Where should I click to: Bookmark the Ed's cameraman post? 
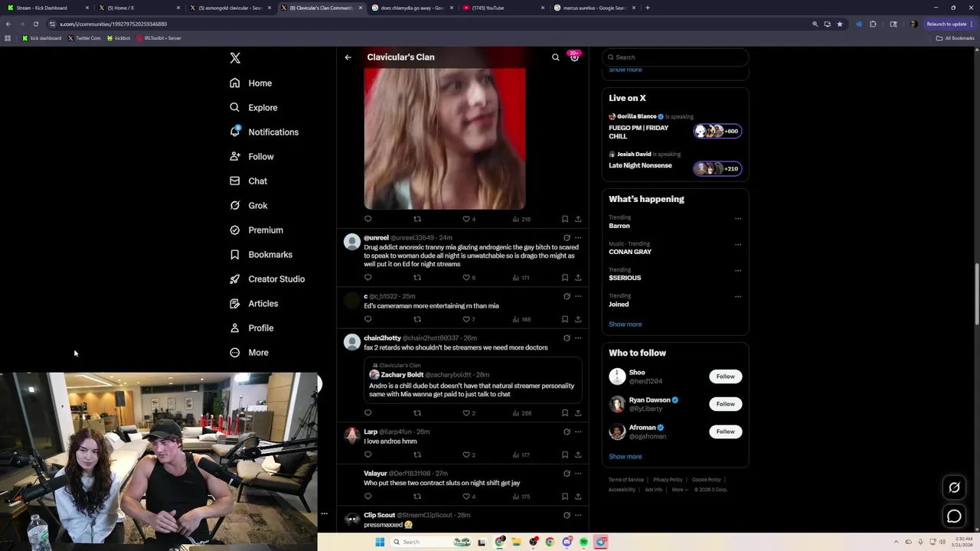[x=565, y=319]
